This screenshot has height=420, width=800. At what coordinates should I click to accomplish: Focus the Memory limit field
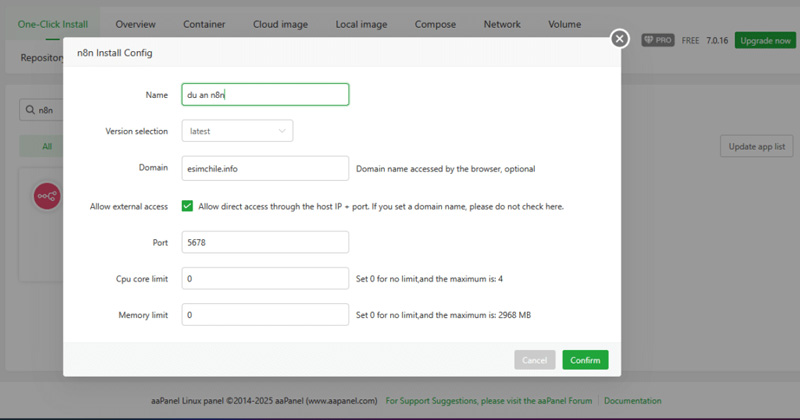(x=265, y=315)
